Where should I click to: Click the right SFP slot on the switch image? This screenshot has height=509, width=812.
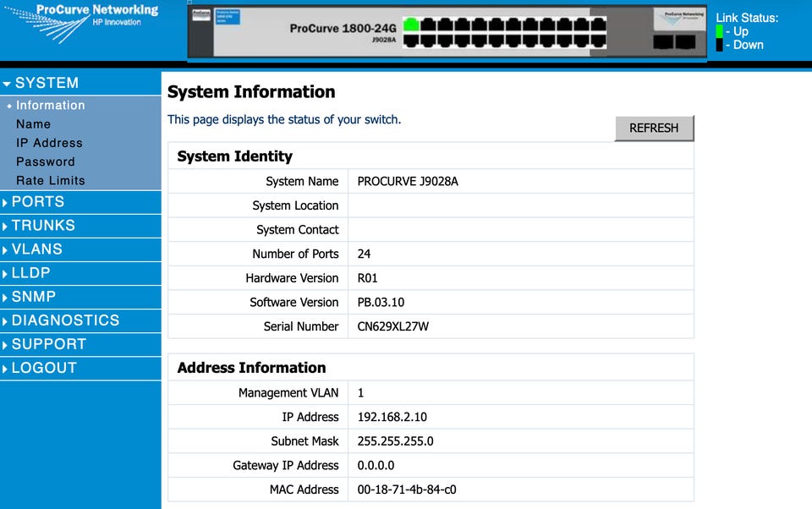pos(686,42)
